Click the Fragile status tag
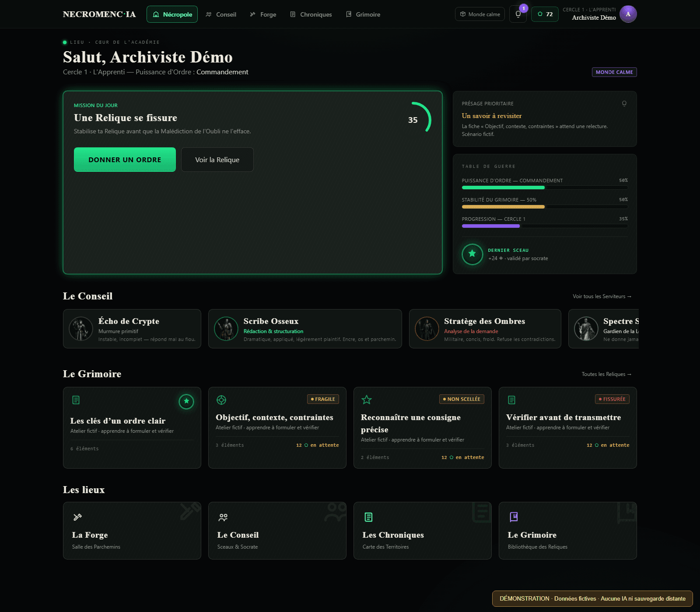This screenshot has width=700, height=612. pos(323,399)
